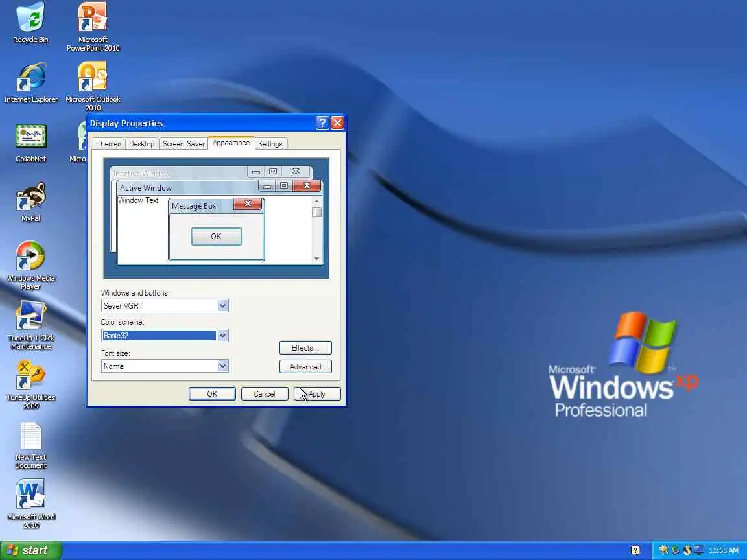Open Advanced appearance settings
Viewport: 747px width, 560px height.
pos(305,367)
